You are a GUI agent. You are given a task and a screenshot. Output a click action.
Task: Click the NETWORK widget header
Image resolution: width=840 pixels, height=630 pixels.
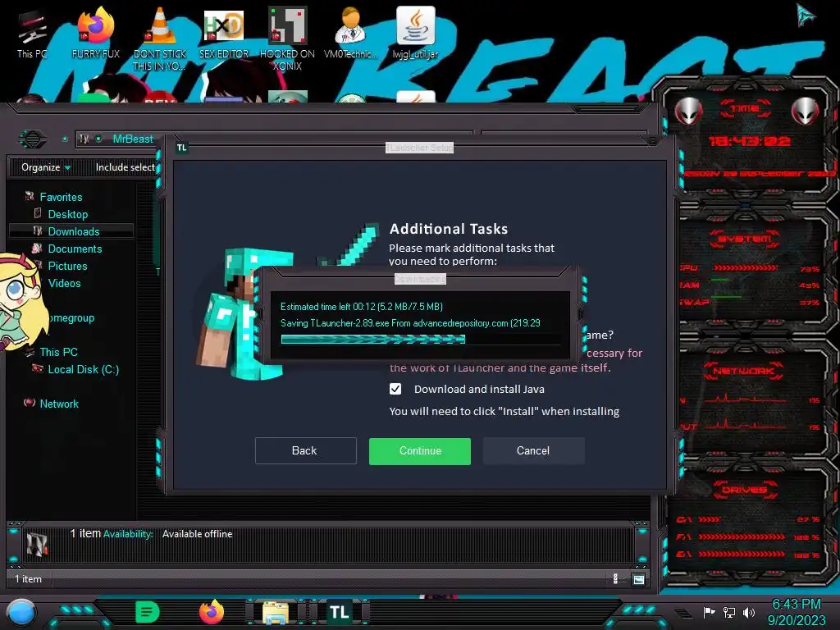(743, 371)
